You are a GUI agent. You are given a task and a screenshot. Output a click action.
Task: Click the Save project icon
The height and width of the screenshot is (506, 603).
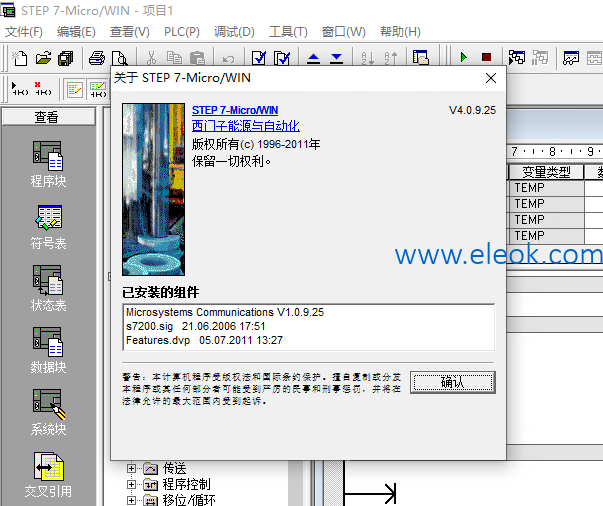[x=66, y=58]
